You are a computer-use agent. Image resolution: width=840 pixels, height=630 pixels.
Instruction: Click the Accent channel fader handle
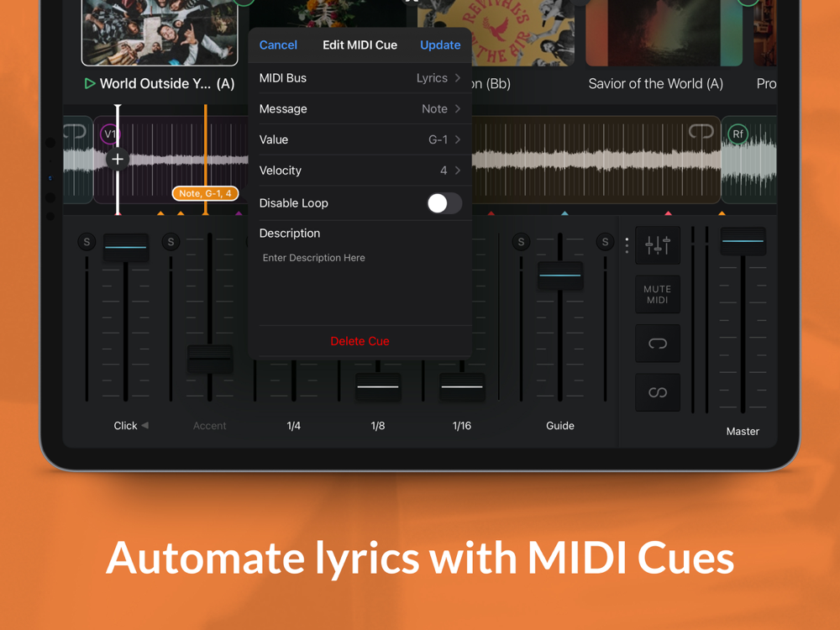[x=210, y=359]
